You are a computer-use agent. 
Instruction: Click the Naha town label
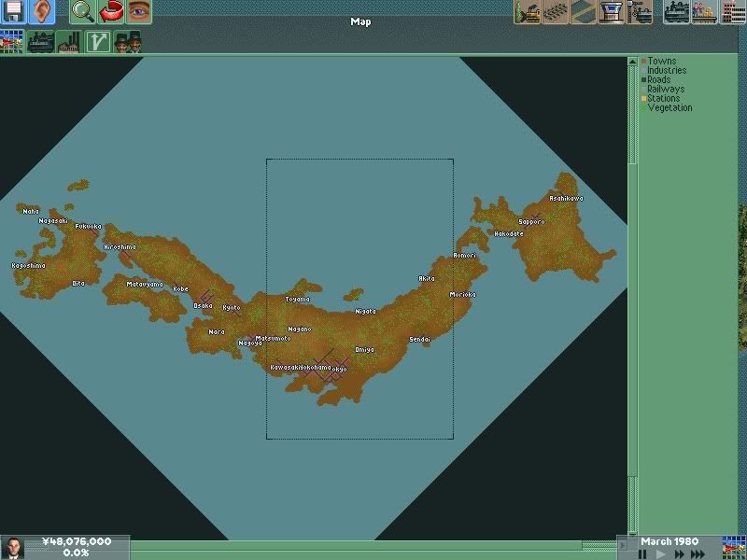(31, 212)
